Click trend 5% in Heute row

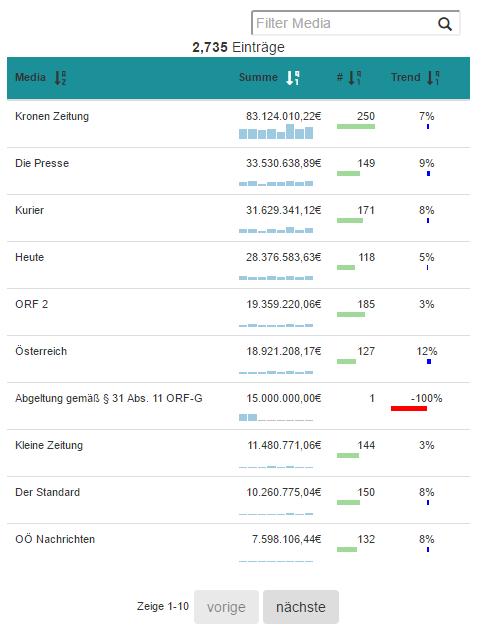click(x=427, y=257)
